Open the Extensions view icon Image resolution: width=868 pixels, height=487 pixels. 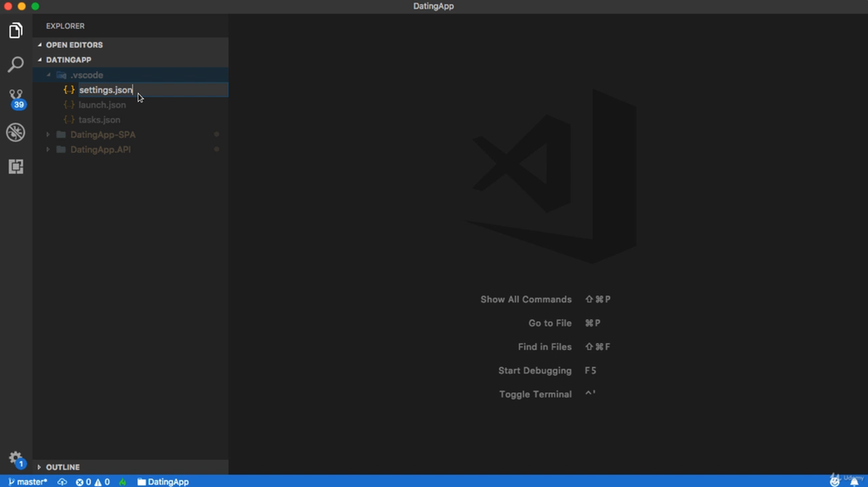pos(16,166)
